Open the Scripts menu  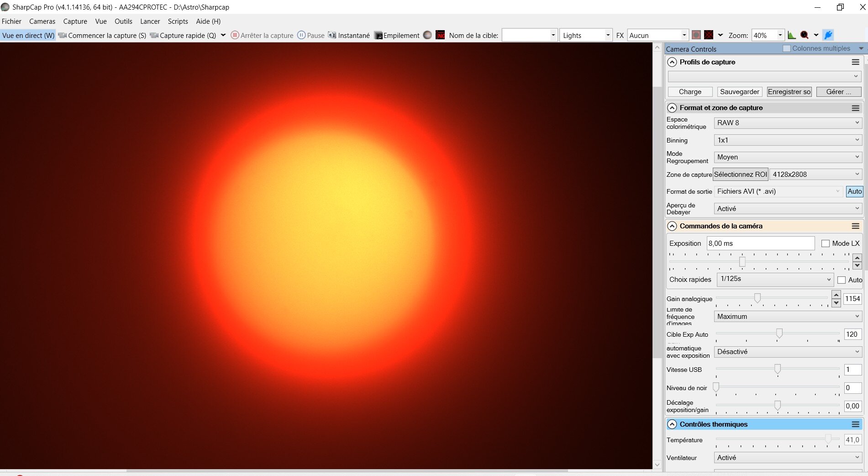pyautogui.click(x=178, y=21)
